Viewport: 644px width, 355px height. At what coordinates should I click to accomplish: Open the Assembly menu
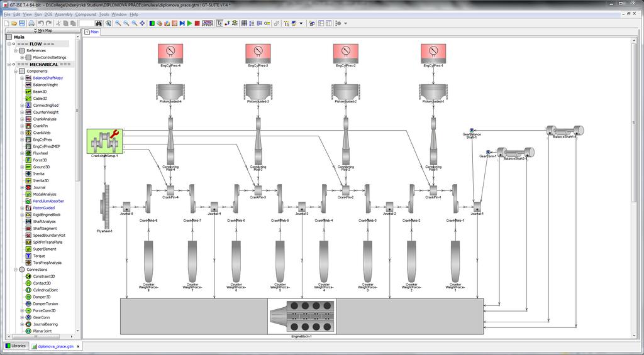(x=64, y=14)
